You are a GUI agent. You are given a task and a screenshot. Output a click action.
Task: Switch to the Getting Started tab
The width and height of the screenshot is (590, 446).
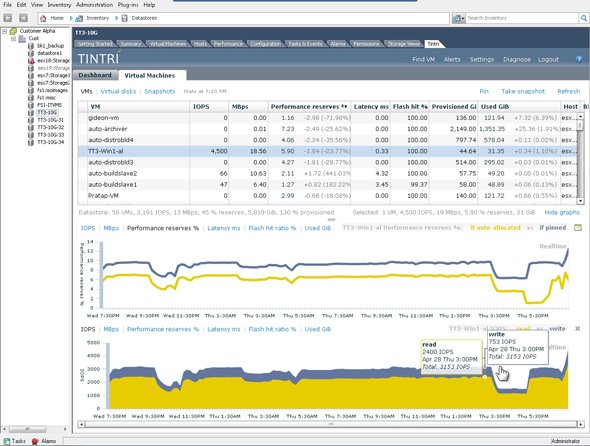[x=95, y=44]
